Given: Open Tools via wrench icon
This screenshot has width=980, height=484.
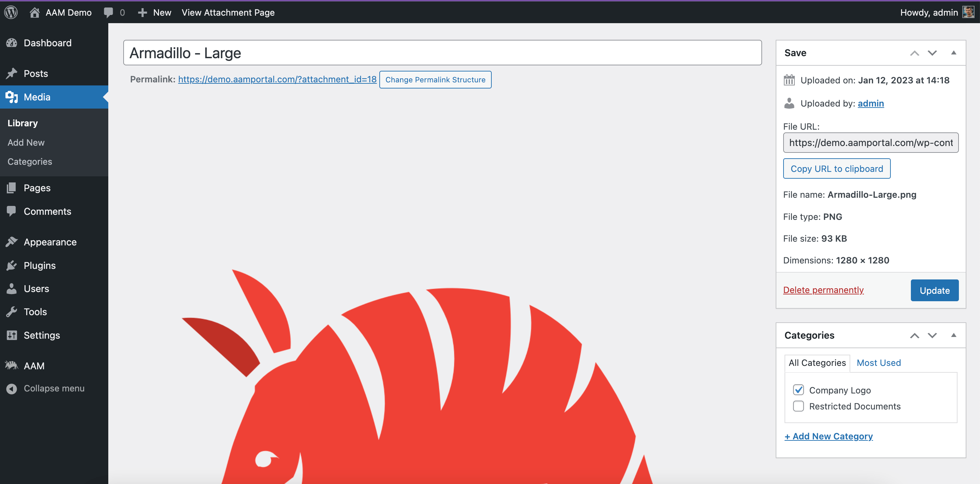Looking at the screenshot, I should click(x=12, y=312).
